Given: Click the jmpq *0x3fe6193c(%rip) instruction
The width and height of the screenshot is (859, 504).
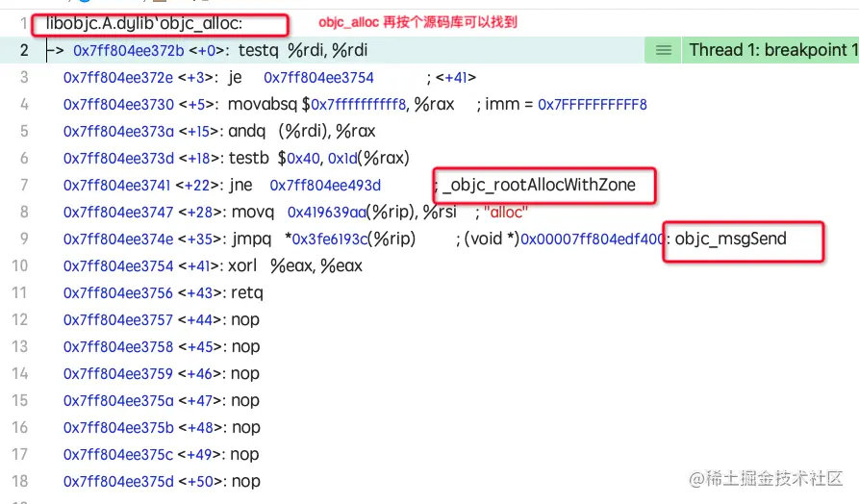Looking at the screenshot, I should click(x=324, y=239).
